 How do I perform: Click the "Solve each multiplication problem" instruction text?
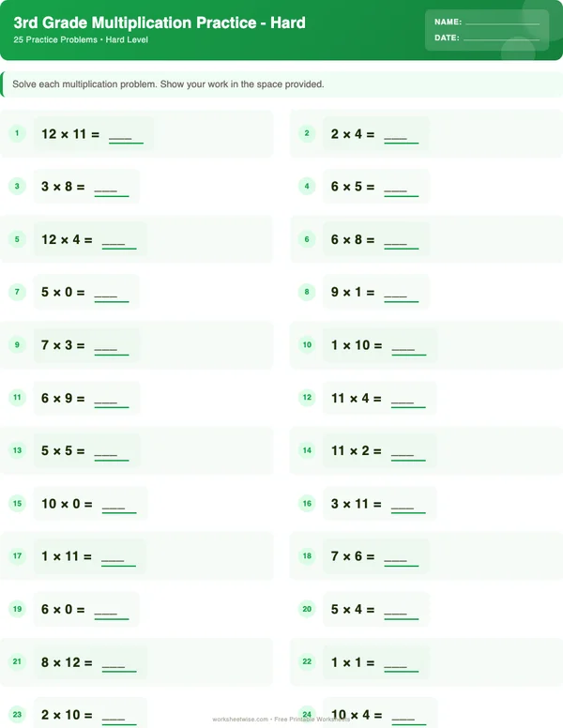pos(169,84)
